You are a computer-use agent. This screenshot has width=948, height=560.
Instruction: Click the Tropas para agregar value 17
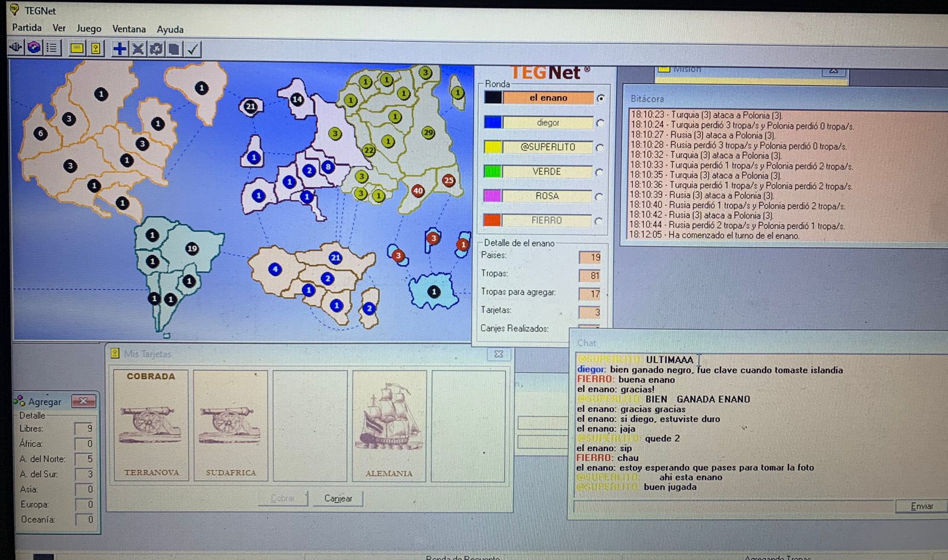coord(590,294)
